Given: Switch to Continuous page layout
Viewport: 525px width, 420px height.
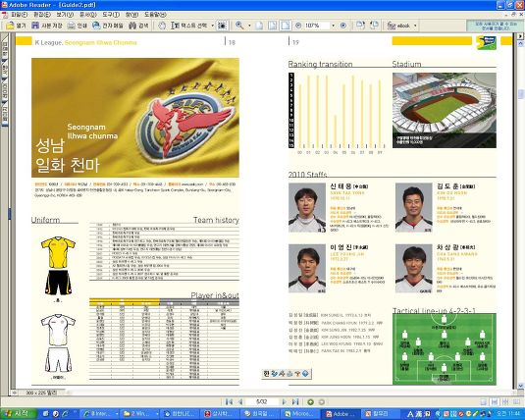Looking at the screenshot, I should (495, 401).
